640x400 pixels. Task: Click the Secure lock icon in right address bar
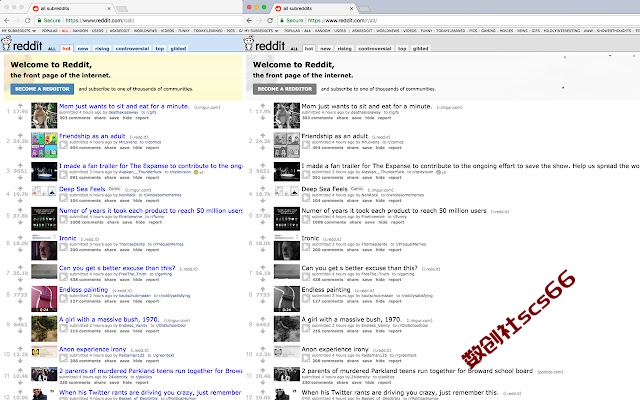click(x=282, y=20)
